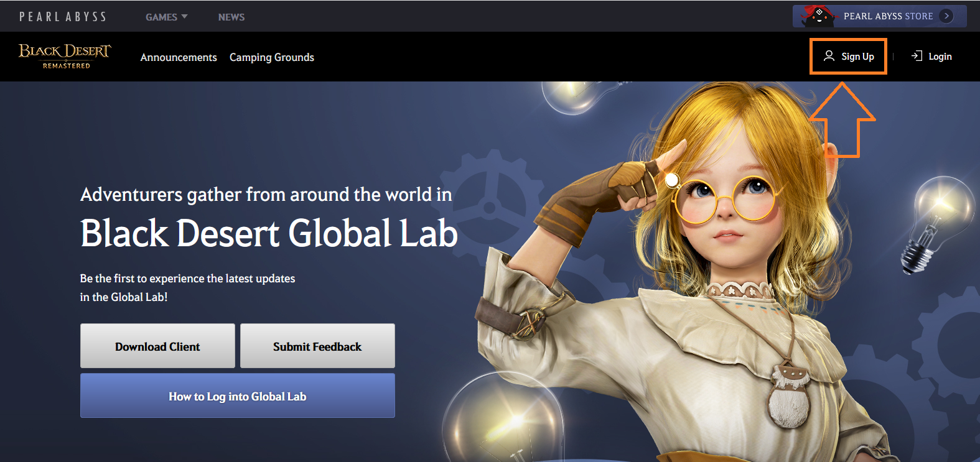Open the NEWS menu item

pyautogui.click(x=231, y=17)
